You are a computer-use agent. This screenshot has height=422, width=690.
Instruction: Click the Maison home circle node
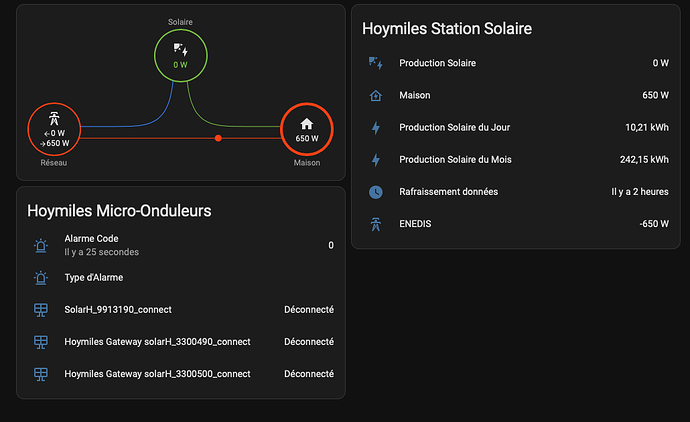tap(307, 129)
